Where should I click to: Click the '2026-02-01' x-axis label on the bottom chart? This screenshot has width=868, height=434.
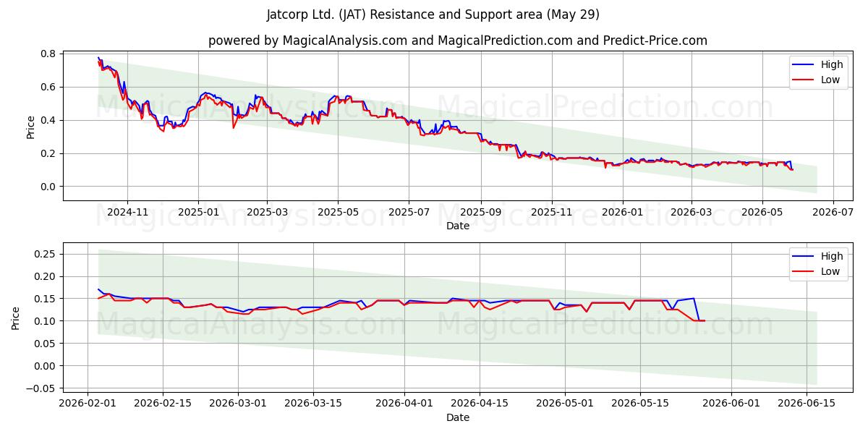[88, 404]
